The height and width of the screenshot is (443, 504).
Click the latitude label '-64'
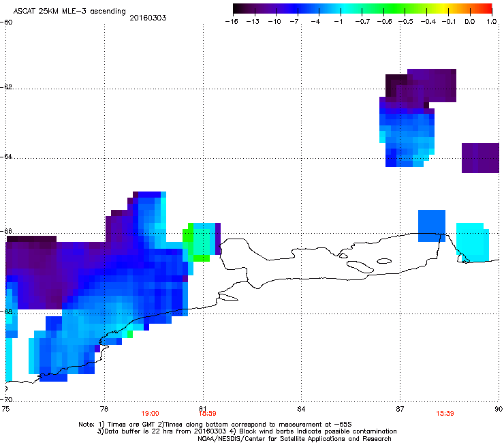point(6,157)
